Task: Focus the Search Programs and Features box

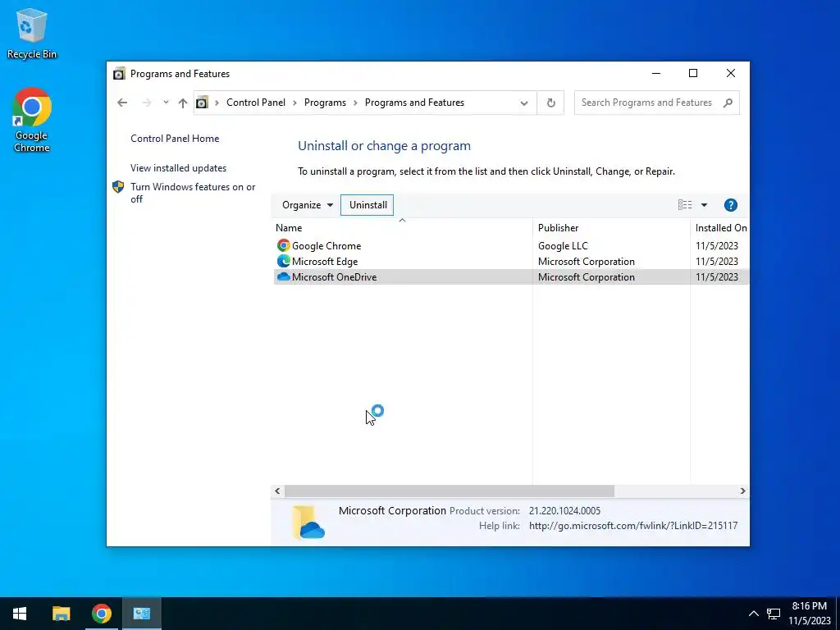Action: pos(657,103)
